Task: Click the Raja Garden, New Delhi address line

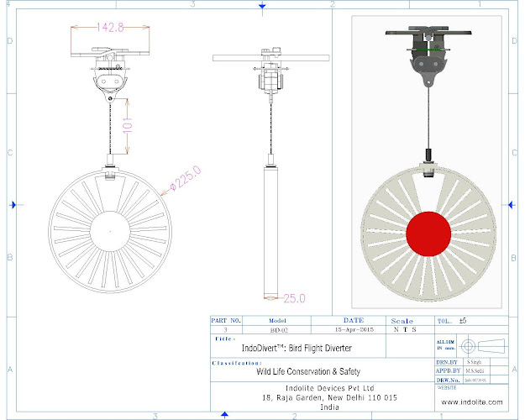Action: [330, 397]
